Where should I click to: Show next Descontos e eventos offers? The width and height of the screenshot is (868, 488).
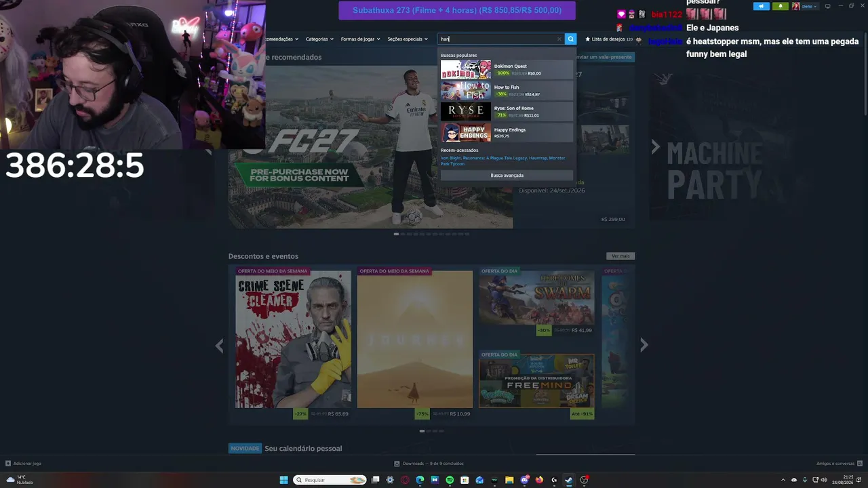(x=644, y=346)
